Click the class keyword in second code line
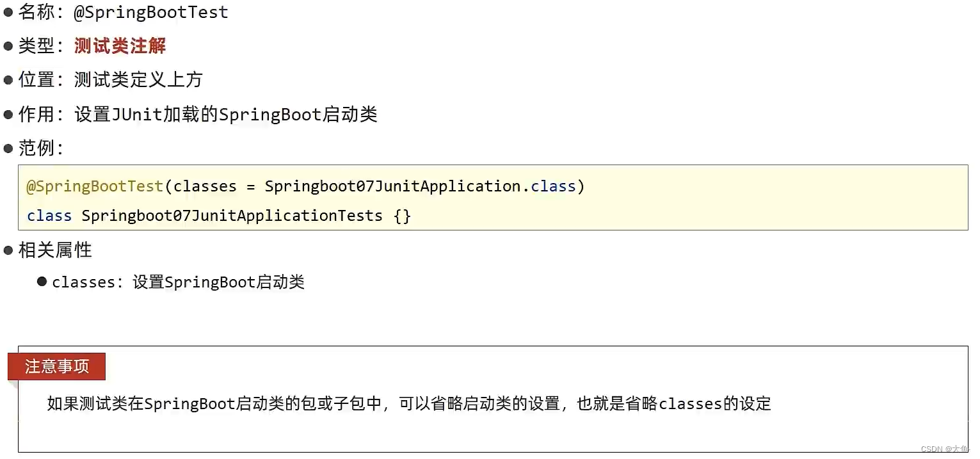The height and width of the screenshot is (459, 980). tap(49, 216)
